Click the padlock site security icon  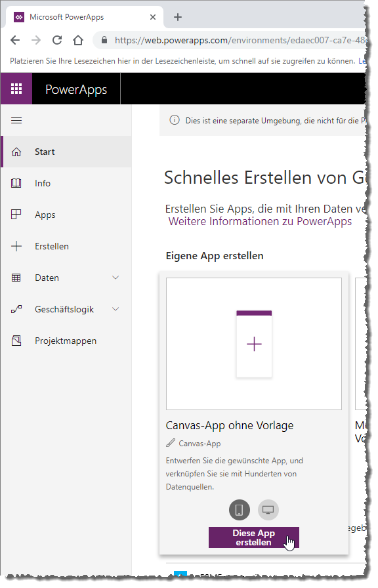tap(104, 40)
